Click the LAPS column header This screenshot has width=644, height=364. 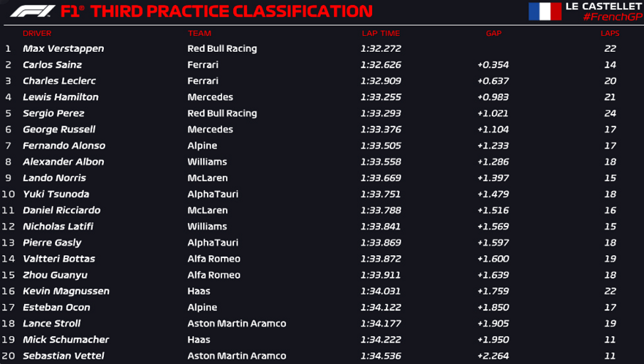tap(610, 34)
